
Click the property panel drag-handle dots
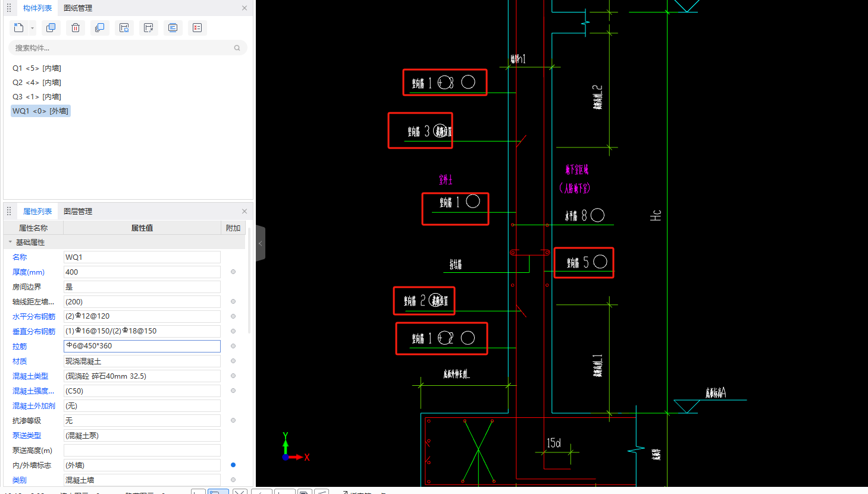pos(9,212)
